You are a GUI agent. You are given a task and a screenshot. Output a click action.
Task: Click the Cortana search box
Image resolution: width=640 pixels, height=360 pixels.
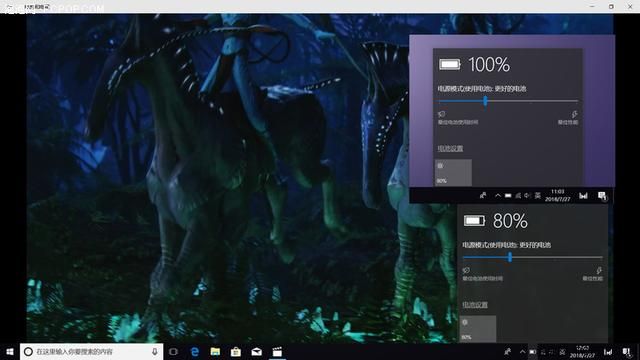(91, 351)
